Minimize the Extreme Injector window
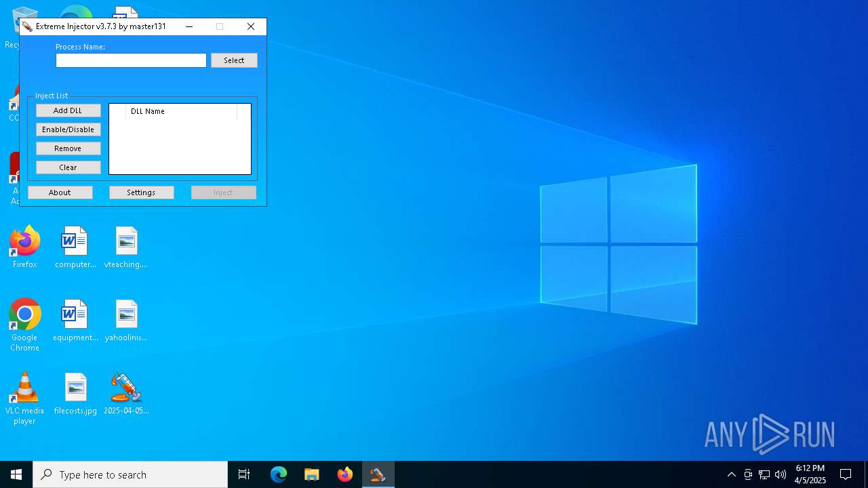This screenshot has height=488, width=868. (189, 26)
